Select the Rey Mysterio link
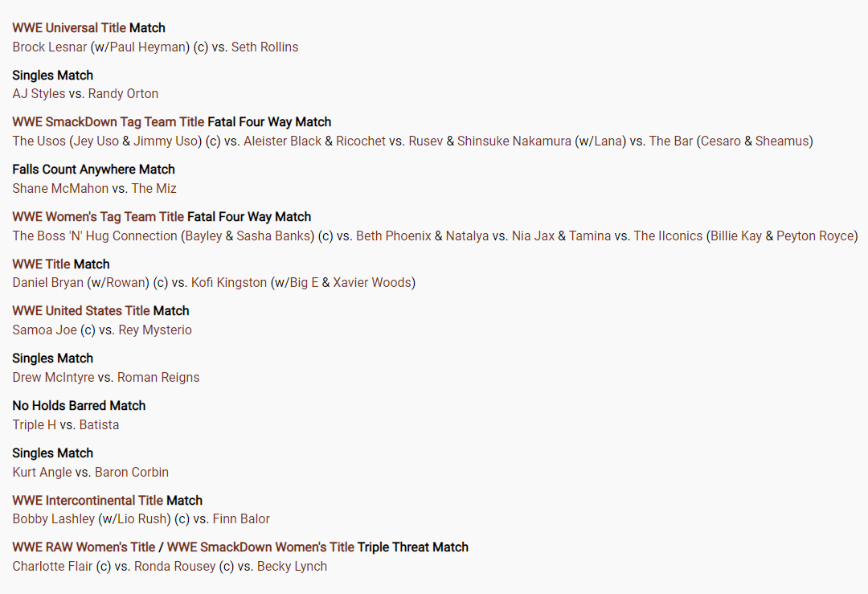This screenshot has width=868, height=594. point(155,330)
